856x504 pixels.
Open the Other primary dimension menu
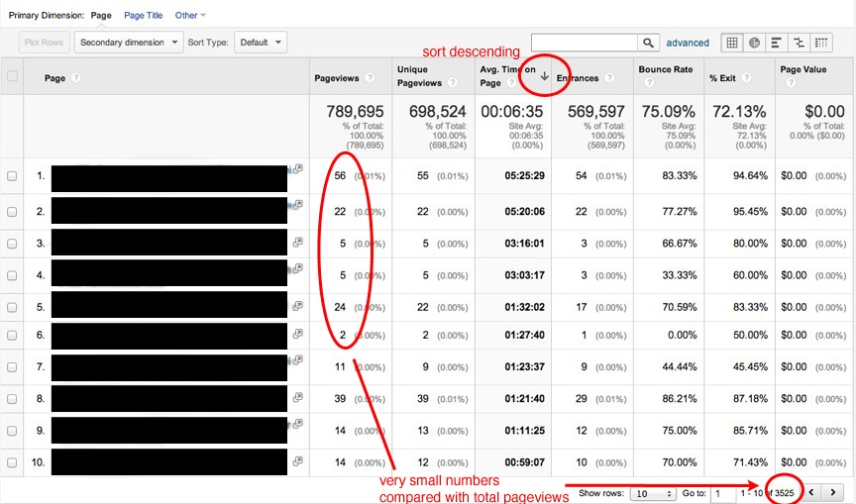[190, 16]
